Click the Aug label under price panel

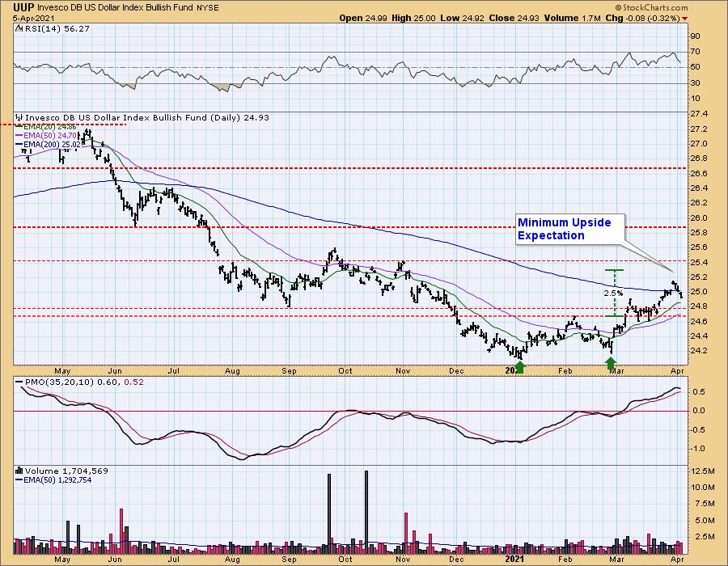pos(232,371)
